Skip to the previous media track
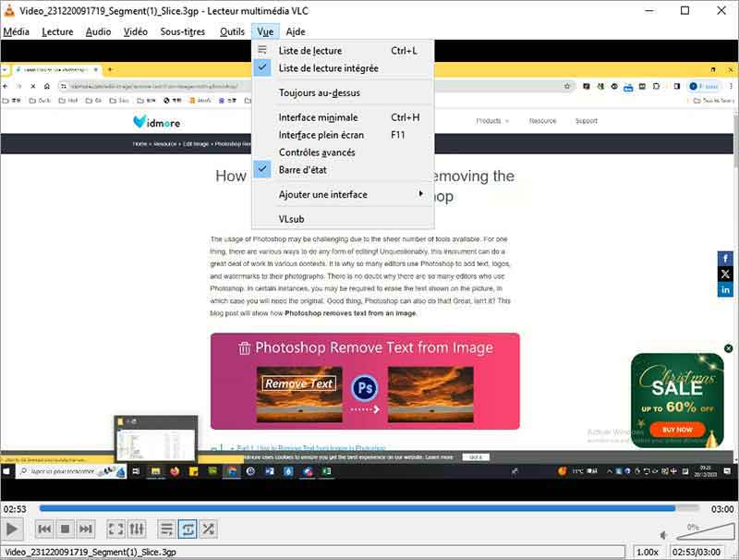The width and height of the screenshot is (739, 560). click(x=43, y=529)
